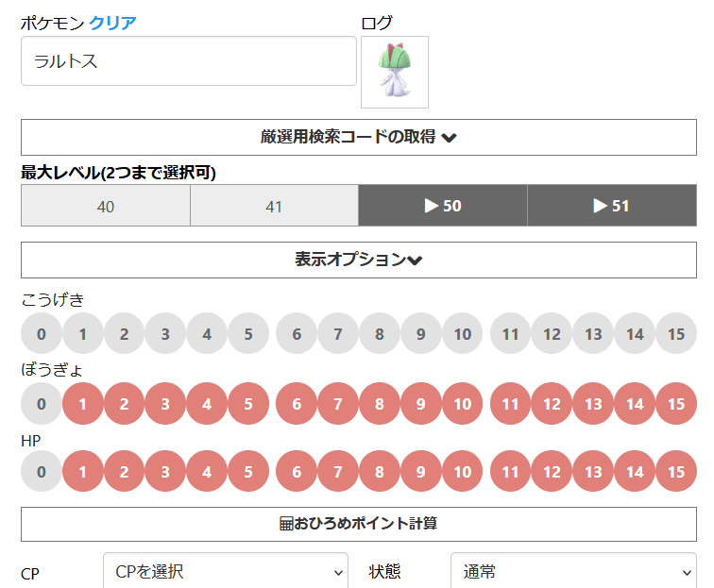Toggle HP value 3
Image resolution: width=714 pixels, height=588 pixels.
[x=165, y=471]
